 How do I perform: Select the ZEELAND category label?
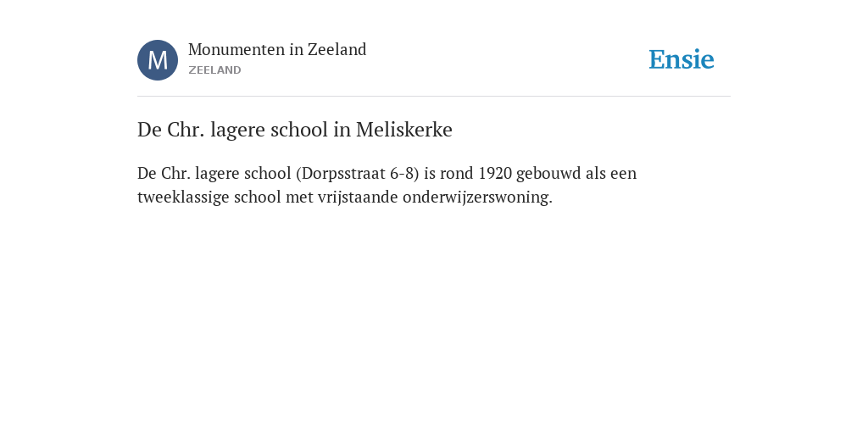(214, 70)
